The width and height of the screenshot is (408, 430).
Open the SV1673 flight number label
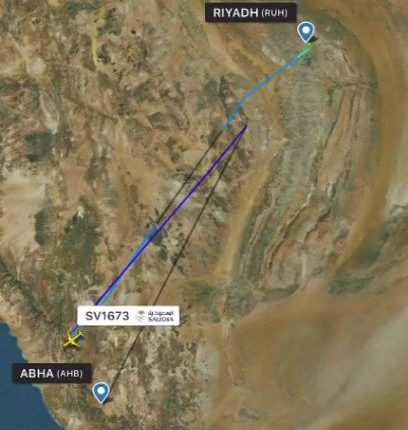[107, 316]
